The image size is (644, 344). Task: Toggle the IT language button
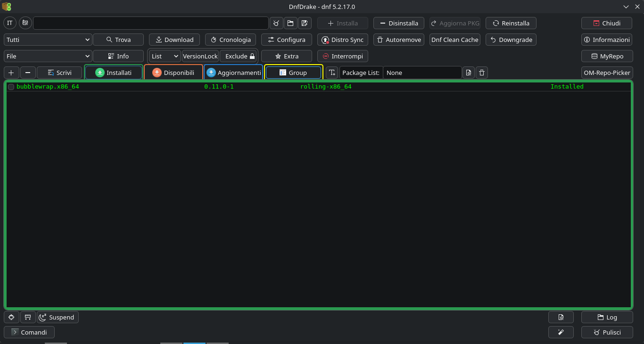[10, 23]
